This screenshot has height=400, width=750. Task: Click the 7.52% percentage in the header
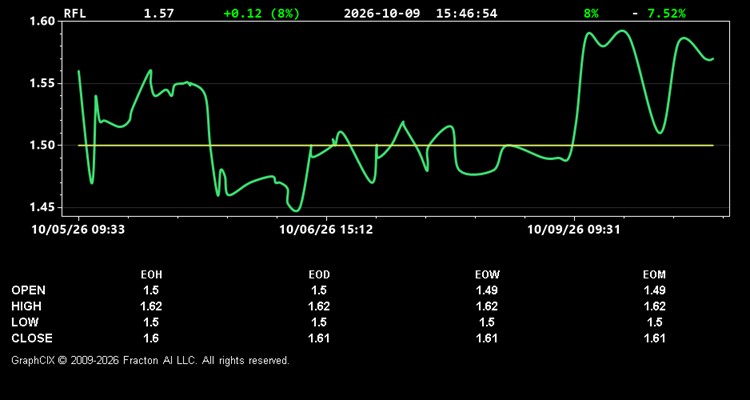666,13
